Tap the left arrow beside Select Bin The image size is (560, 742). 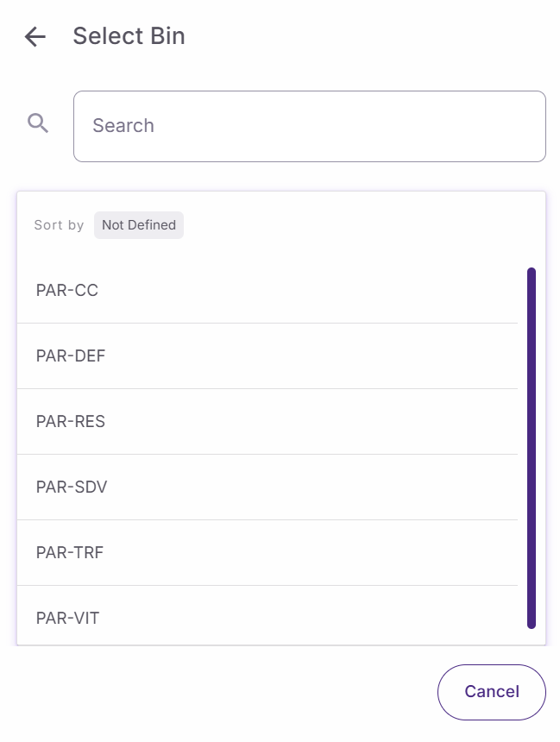[35, 36]
